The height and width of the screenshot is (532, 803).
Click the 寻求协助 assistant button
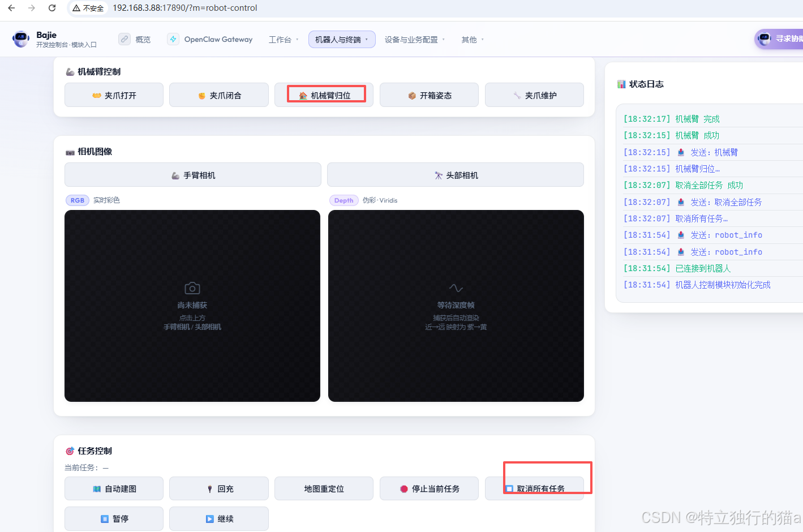point(779,39)
